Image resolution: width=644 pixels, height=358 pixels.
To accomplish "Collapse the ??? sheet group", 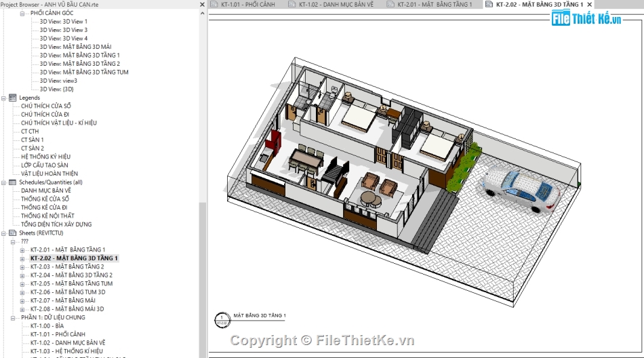I will coord(13,242).
